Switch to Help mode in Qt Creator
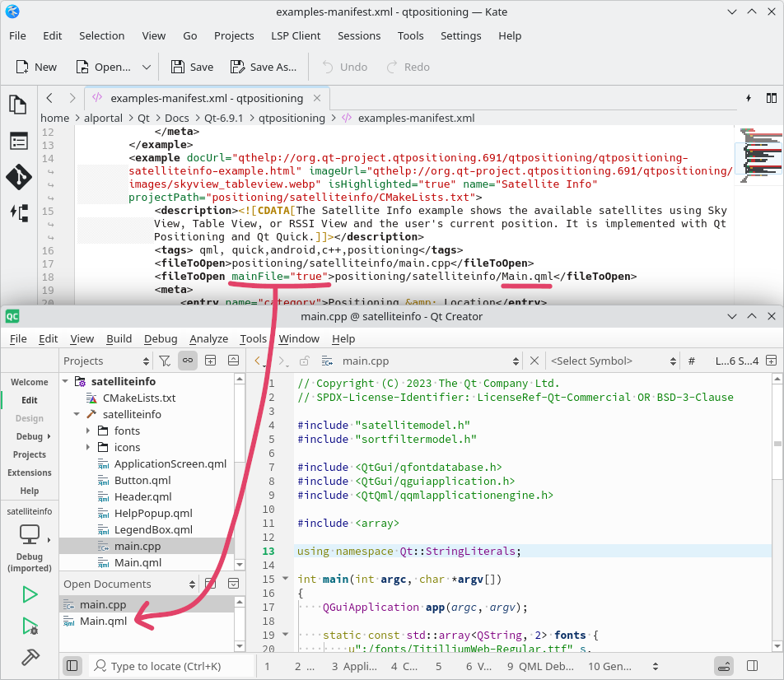This screenshot has width=784, height=680. (30, 491)
